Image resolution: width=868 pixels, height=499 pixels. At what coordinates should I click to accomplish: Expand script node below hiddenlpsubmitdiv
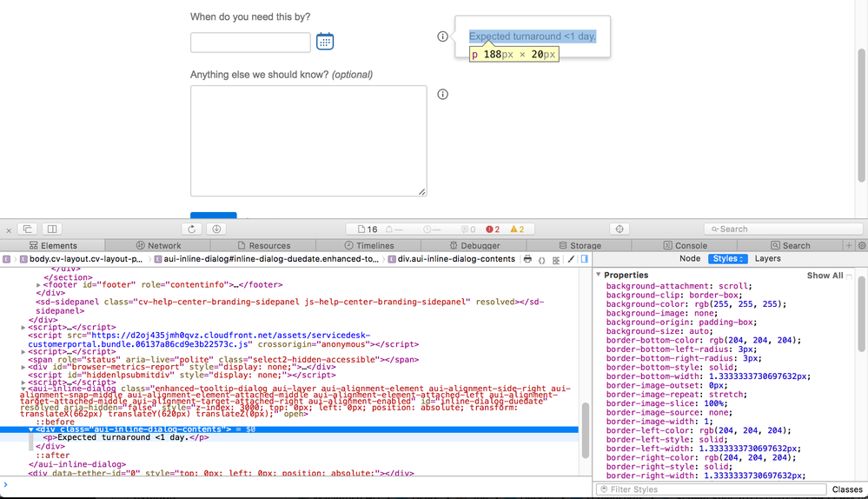pyautogui.click(x=23, y=383)
